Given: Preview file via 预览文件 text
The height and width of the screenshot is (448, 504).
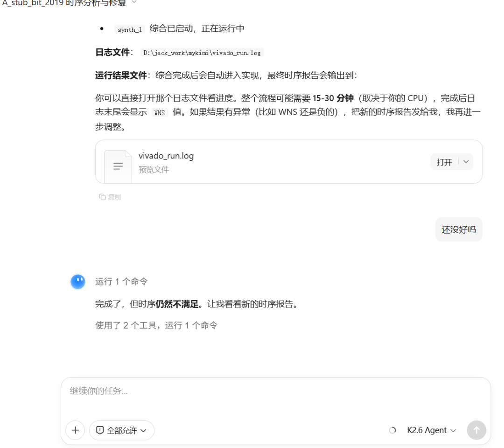Looking at the screenshot, I should tap(154, 170).
